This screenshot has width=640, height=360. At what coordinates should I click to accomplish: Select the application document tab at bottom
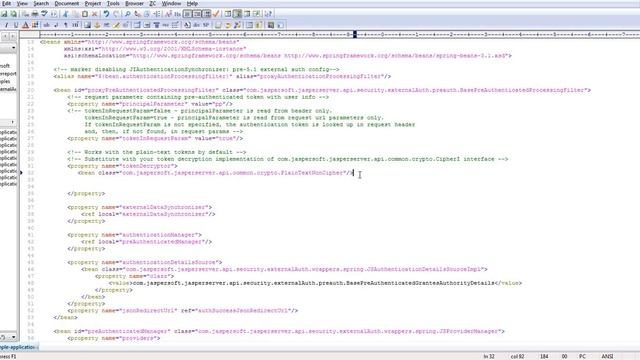[x=18, y=347]
